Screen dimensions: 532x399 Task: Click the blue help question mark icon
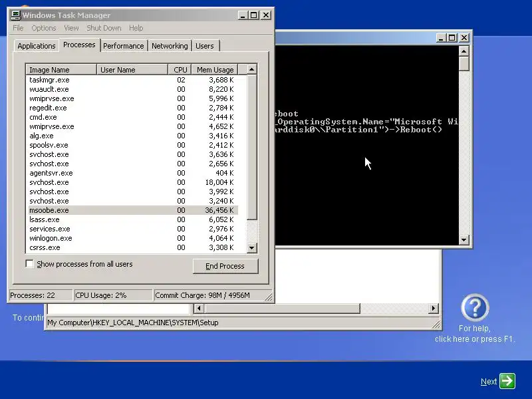(475, 307)
